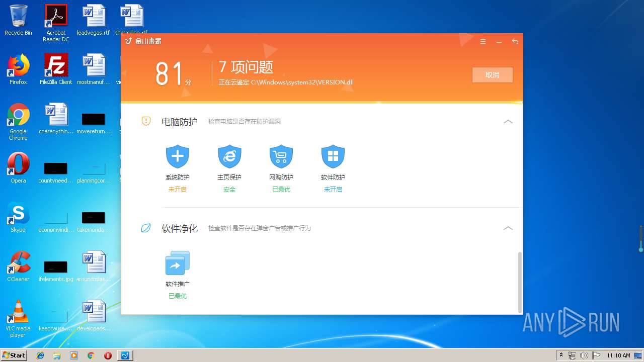The width and height of the screenshot is (644, 362).
Task: Select the Skype desktop shortcut
Action: [x=18, y=217]
